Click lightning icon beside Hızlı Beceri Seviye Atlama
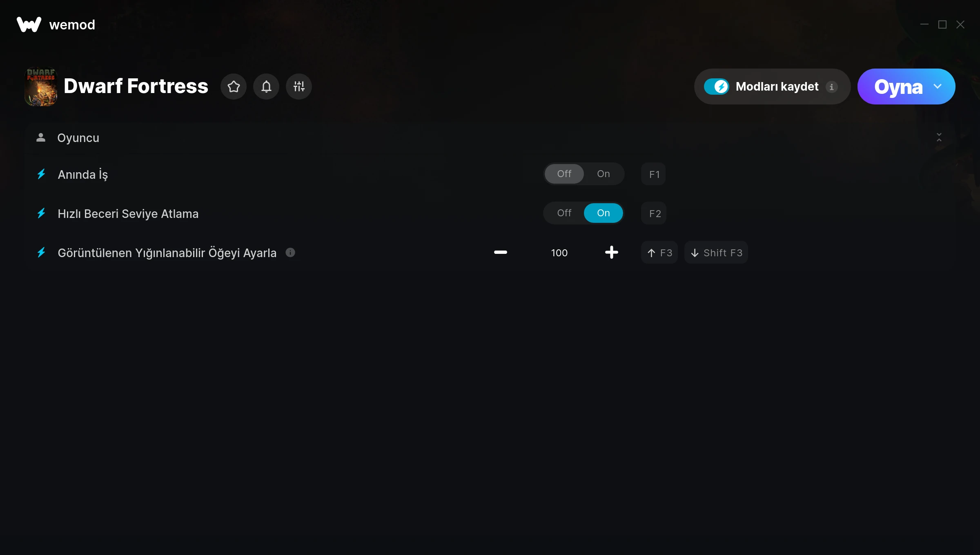Screen dimensions: 980x555 [42, 213]
